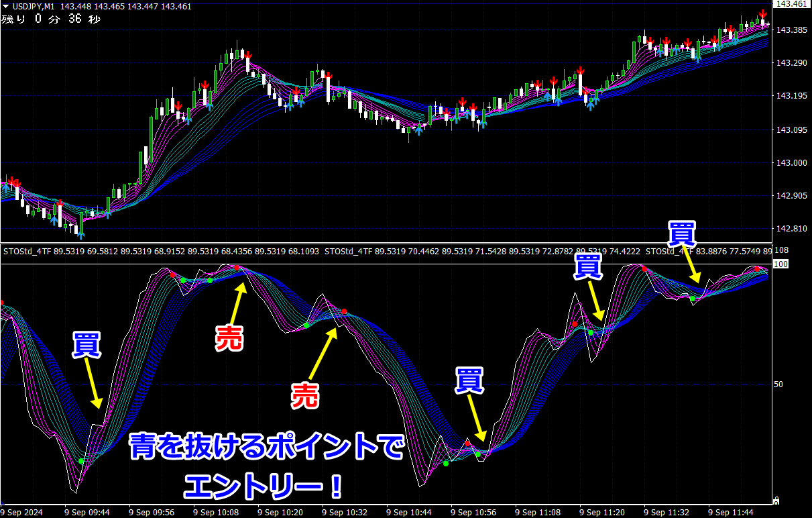Select the leftmost 買 annotation label
The width and height of the screenshot is (812, 518).
tap(87, 345)
